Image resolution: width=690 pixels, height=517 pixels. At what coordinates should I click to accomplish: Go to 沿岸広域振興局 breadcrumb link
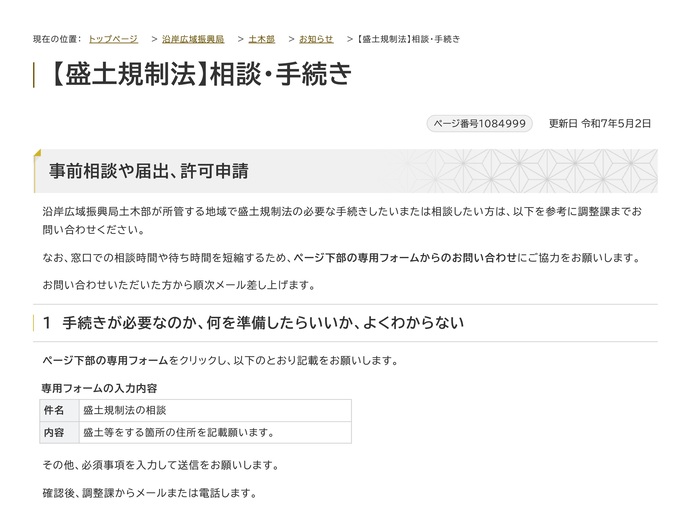click(193, 39)
